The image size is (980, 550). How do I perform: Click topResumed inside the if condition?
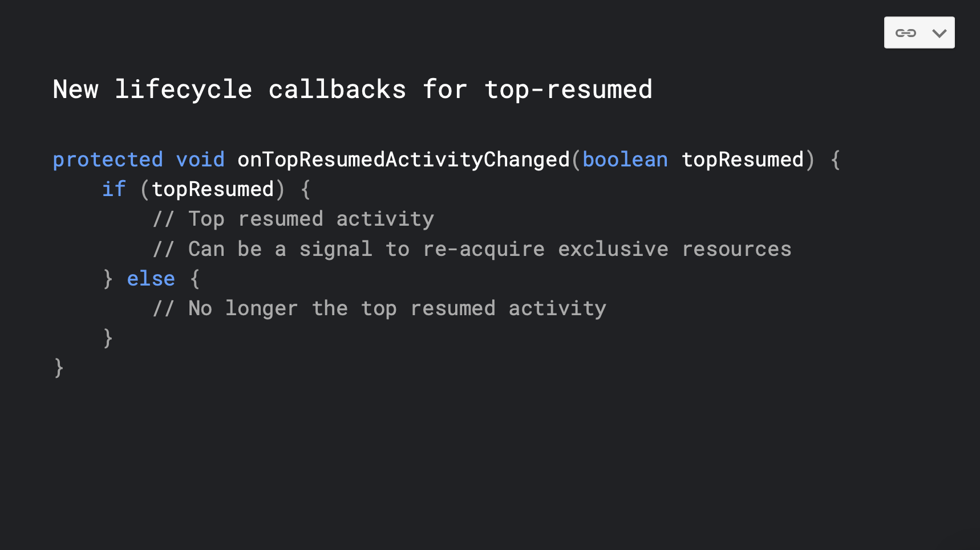click(213, 189)
